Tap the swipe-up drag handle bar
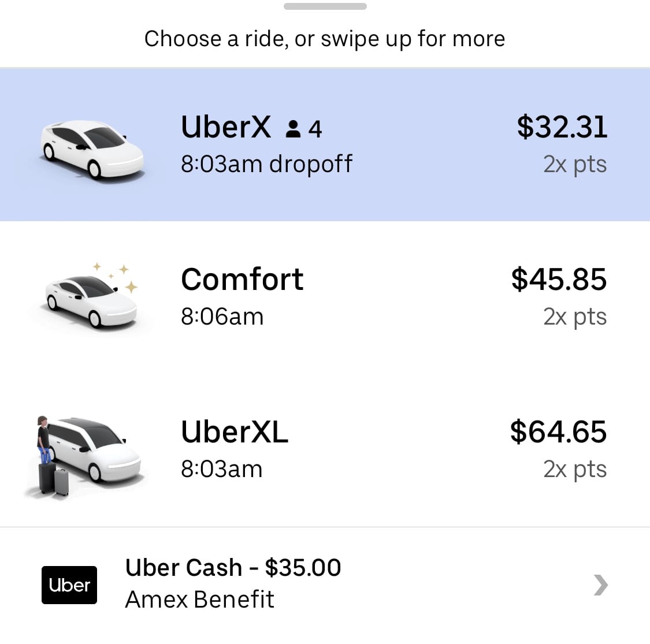 click(x=325, y=7)
